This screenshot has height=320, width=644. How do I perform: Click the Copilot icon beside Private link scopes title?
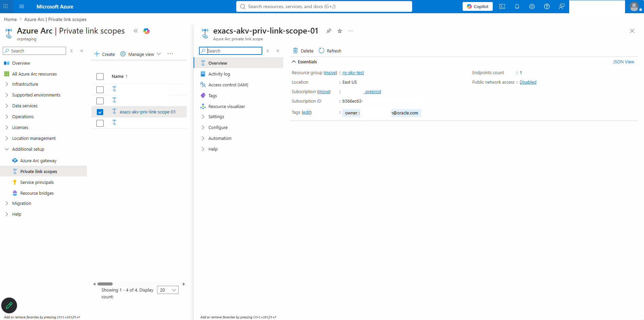[147, 31]
